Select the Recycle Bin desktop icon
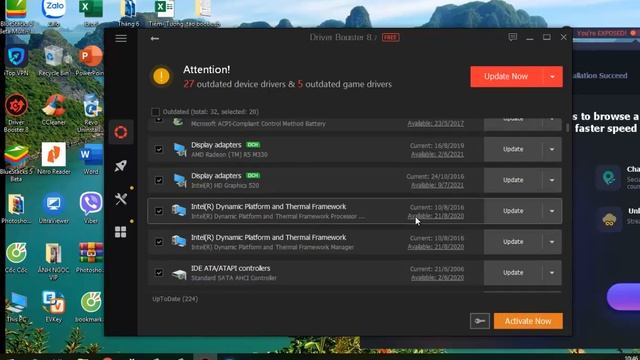 click(x=53, y=61)
